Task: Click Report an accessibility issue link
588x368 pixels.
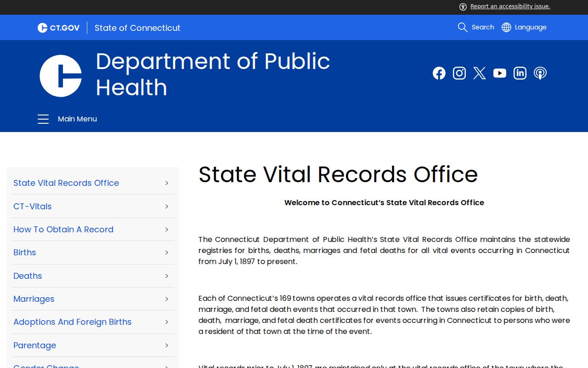Action: 510,6
